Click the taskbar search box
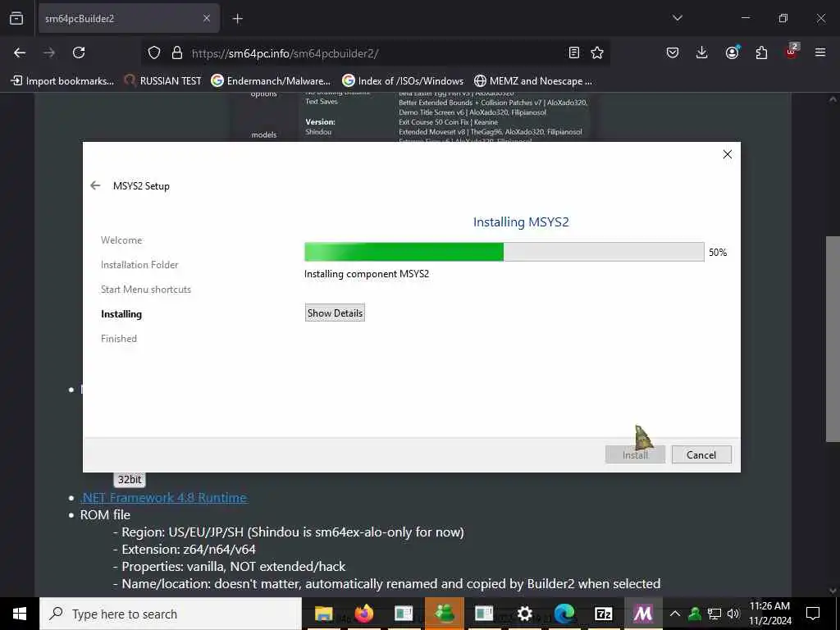 [x=171, y=614]
